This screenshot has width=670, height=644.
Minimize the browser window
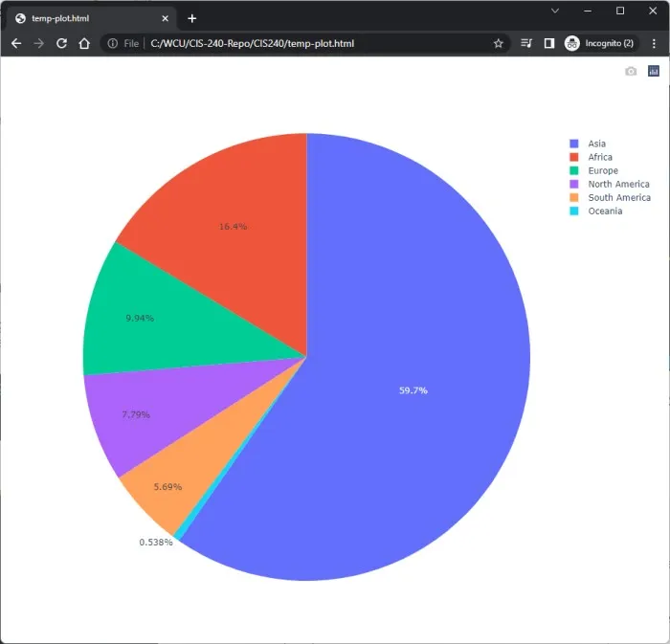tap(588, 11)
